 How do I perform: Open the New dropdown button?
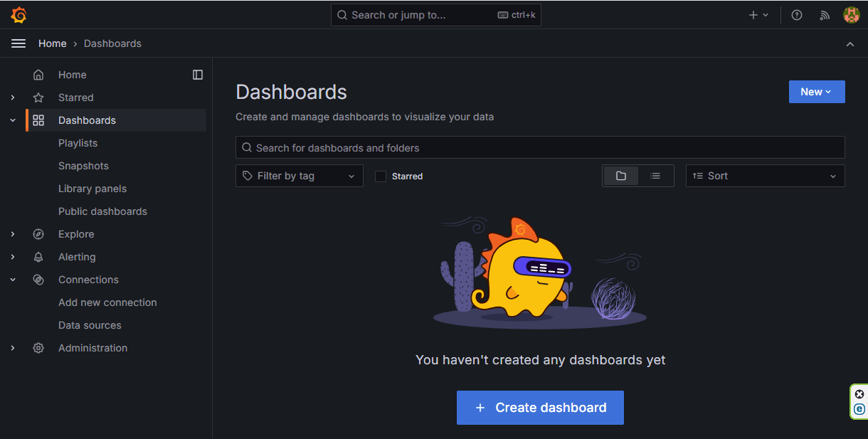[x=817, y=92]
